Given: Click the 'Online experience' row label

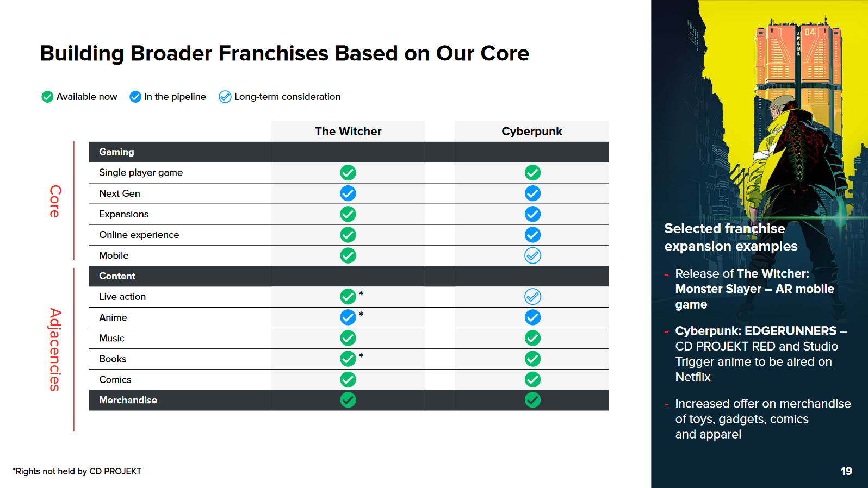Looking at the screenshot, I should (139, 235).
